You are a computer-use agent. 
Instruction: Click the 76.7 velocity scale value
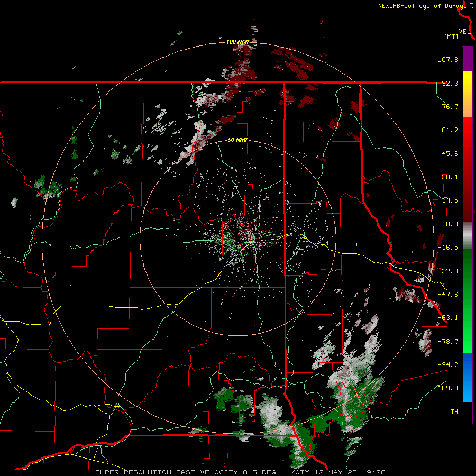[450, 106]
